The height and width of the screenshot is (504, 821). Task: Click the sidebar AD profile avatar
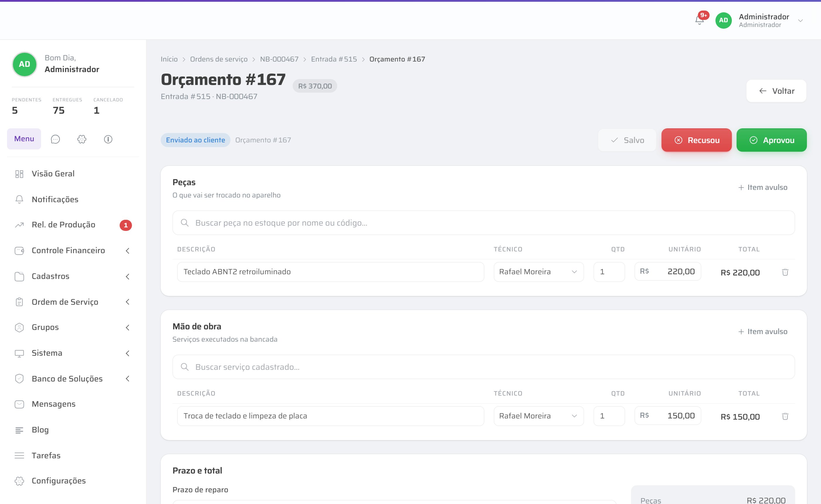24,64
